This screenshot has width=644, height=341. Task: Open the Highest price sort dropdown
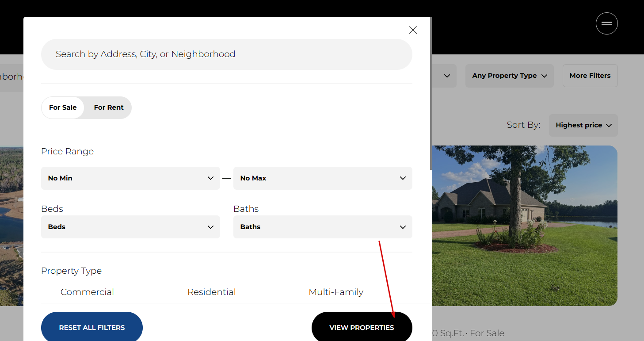[x=583, y=125]
